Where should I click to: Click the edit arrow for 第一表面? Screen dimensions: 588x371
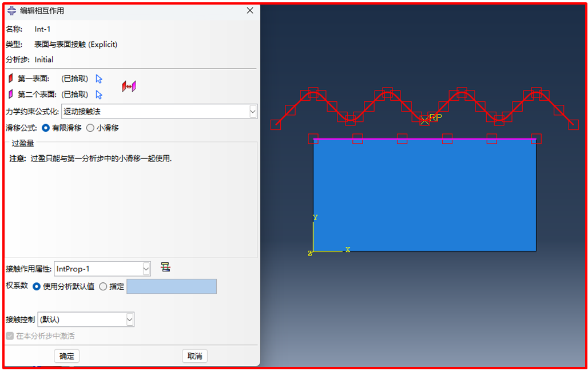coord(99,79)
